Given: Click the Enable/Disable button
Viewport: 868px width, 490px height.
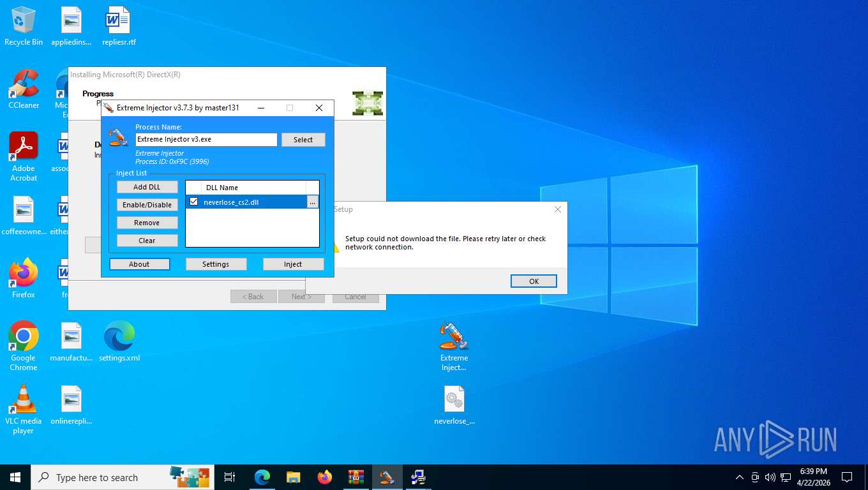Looking at the screenshot, I should [147, 205].
